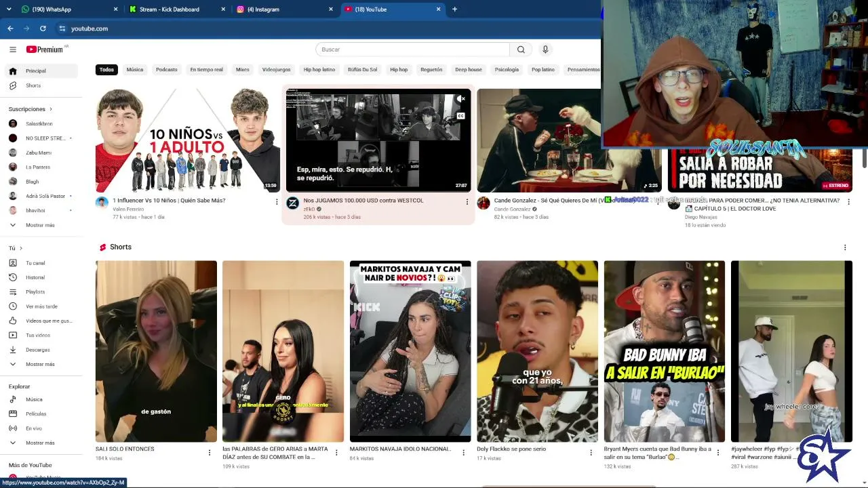Start voice search with the microphone
868x488 pixels.
[545, 49]
